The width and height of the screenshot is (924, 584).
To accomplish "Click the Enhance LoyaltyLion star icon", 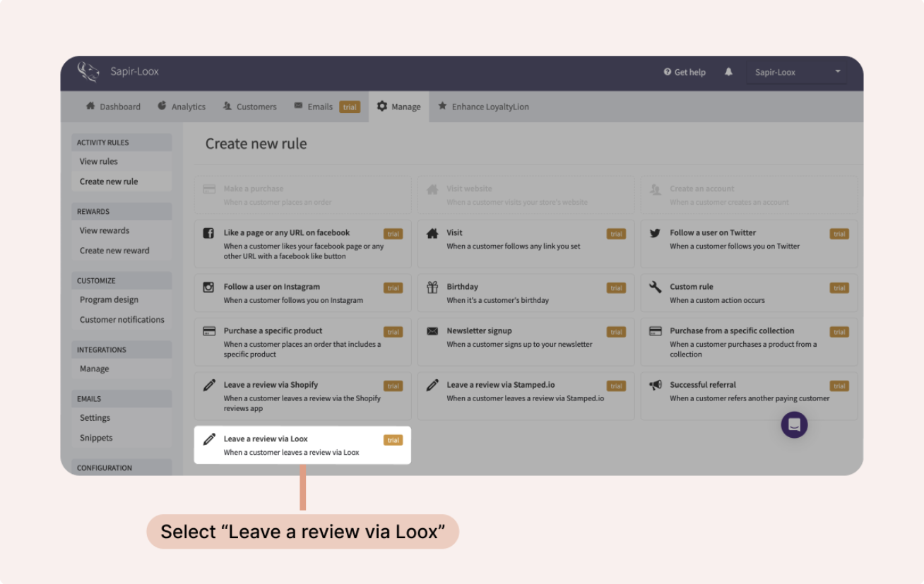I will [442, 106].
